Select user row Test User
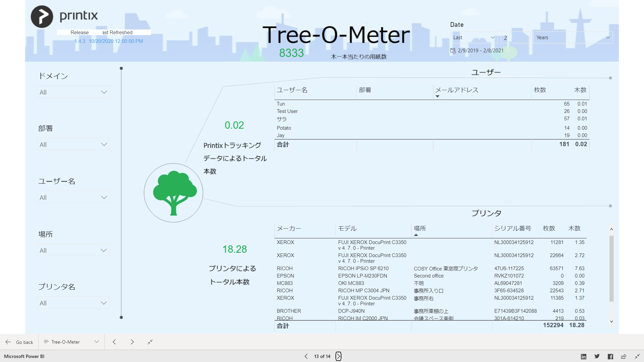 click(x=432, y=111)
